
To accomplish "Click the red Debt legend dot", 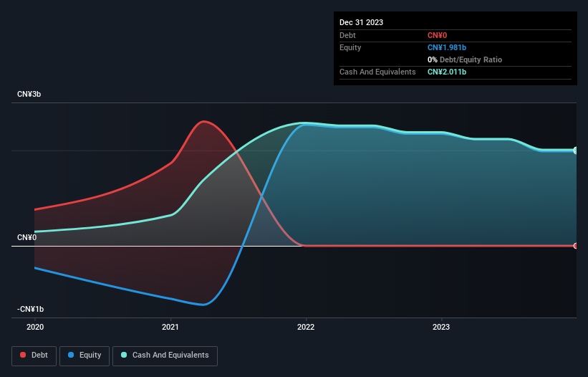I will 23,355.
